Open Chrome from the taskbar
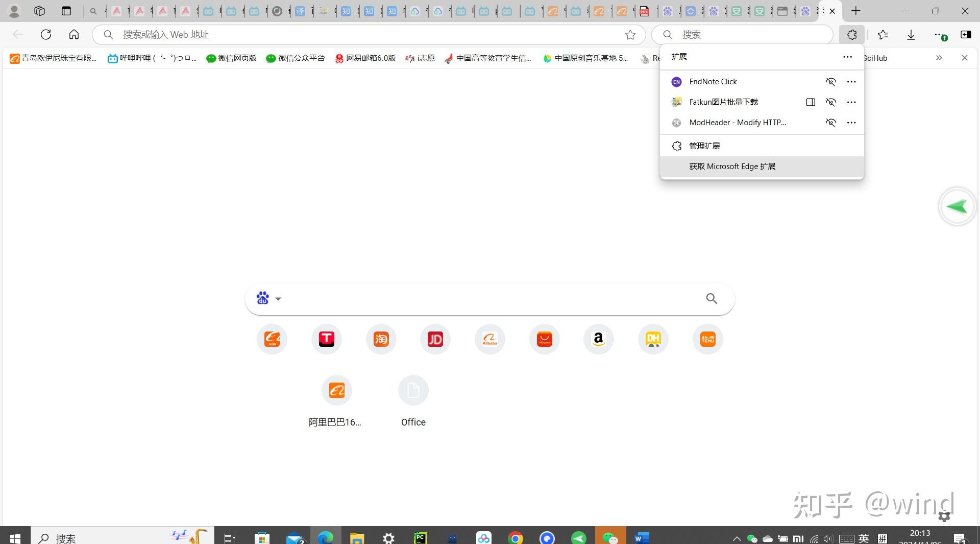980x544 pixels. coord(516,538)
